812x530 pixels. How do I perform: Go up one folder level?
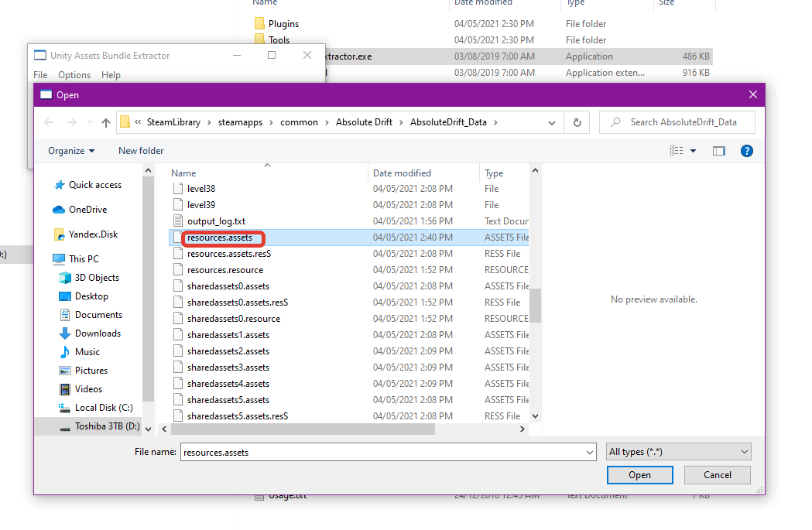[106, 123]
